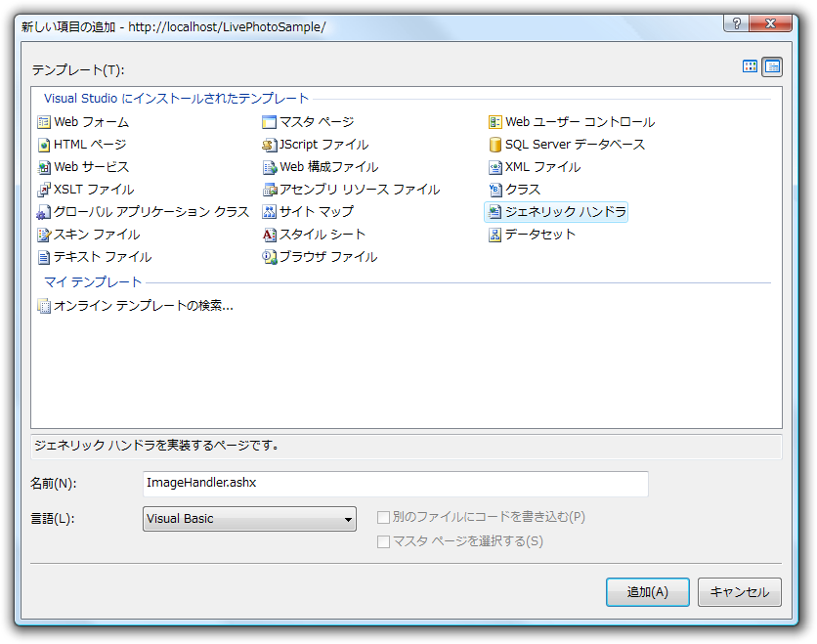
Task: Pick アセンブリ リソース ファイル icon
Action: click(270, 190)
